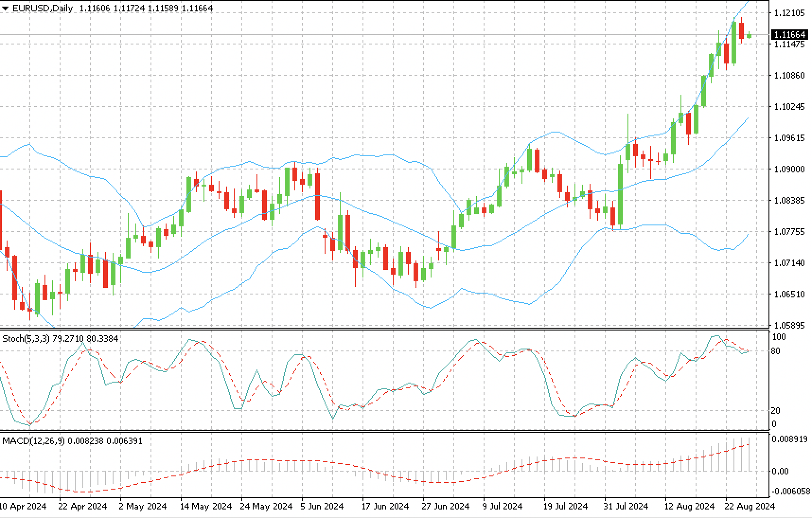This screenshot has width=812, height=519.
Task: Select the 19 Jul 2024 date label
Action: [x=566, y=506]
